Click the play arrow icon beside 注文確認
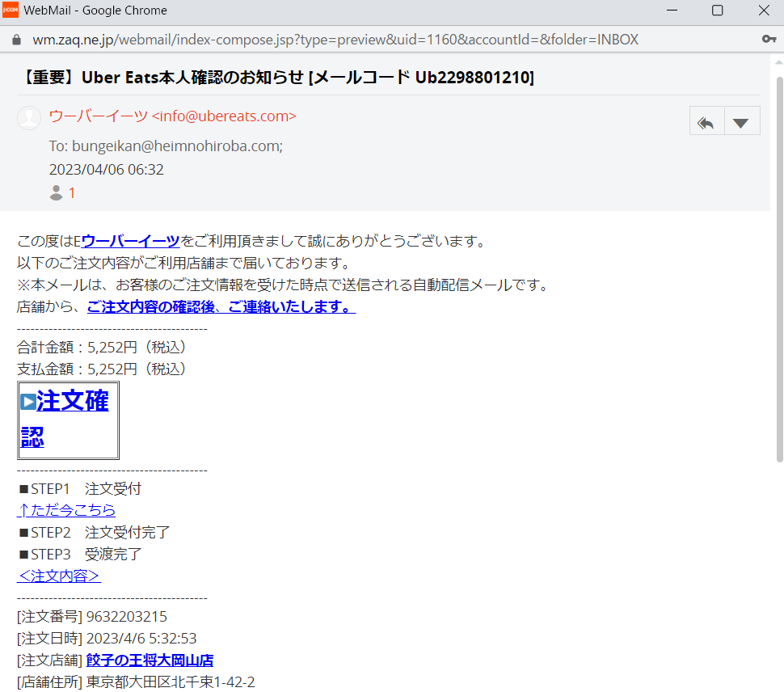The image size is (784, 692). 28,402
